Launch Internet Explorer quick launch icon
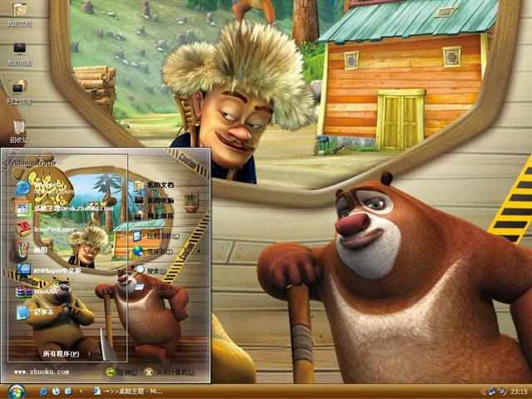532x399 pixels. pyautogui.click(x=43, y=392)
